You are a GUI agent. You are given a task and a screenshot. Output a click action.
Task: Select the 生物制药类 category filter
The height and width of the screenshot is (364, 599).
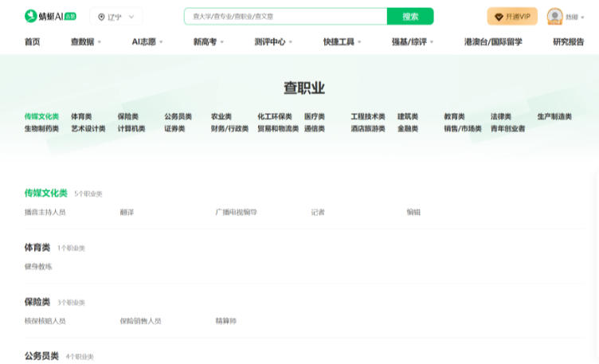tap(41, 129)
